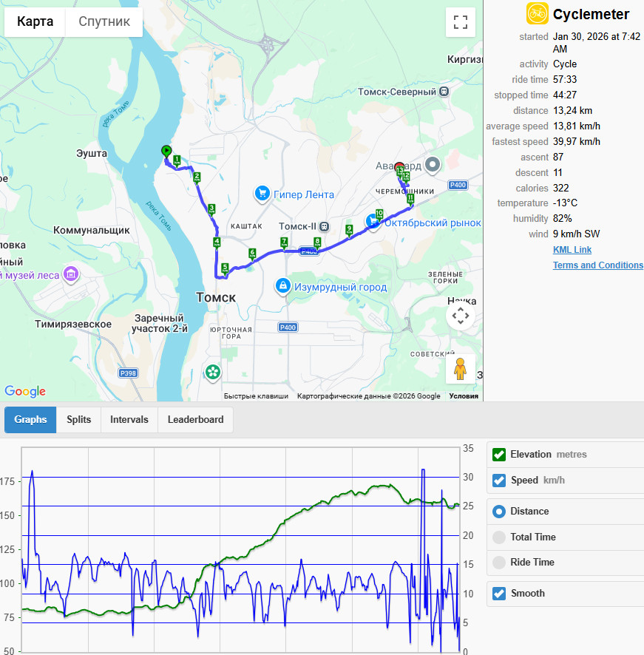This screenshot has width=644, height=655.
Task: Click the first speed spike on the graph
Action: point(32,472)
